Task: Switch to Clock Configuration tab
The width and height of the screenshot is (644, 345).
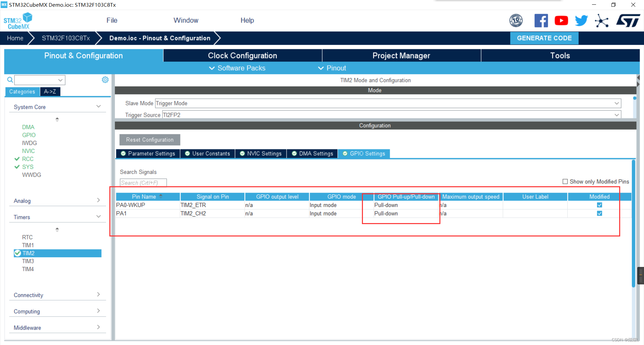Action: [x=243, y=56]
